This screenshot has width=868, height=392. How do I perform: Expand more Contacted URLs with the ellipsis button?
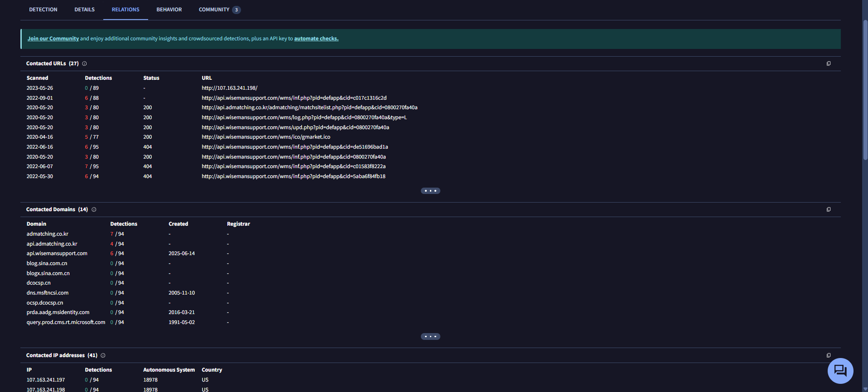click(430, 191)
